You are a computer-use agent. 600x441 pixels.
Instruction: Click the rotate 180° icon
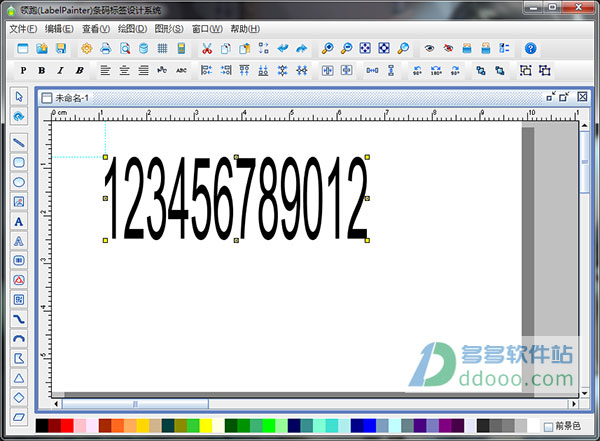tap(436, 70)
